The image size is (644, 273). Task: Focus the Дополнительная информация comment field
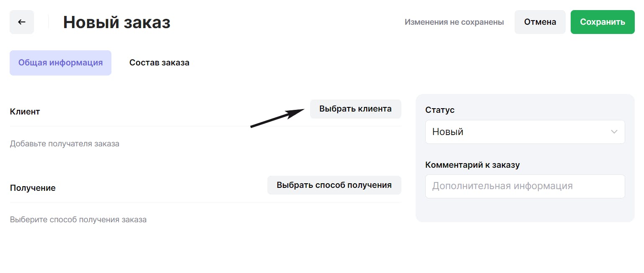(525, 186)
